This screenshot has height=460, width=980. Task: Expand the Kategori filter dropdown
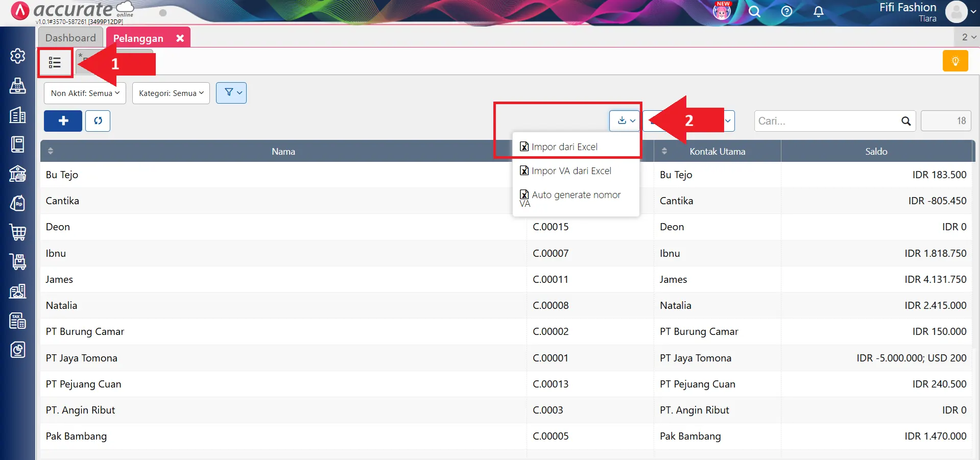pyautogui.click(x=171, y=93)
